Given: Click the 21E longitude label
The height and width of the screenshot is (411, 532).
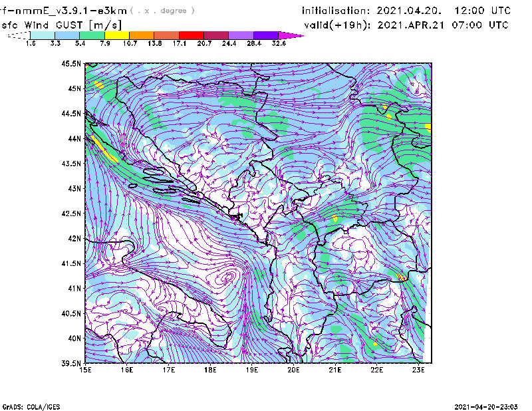Looking at the screenshot, I should click(335, 370).
